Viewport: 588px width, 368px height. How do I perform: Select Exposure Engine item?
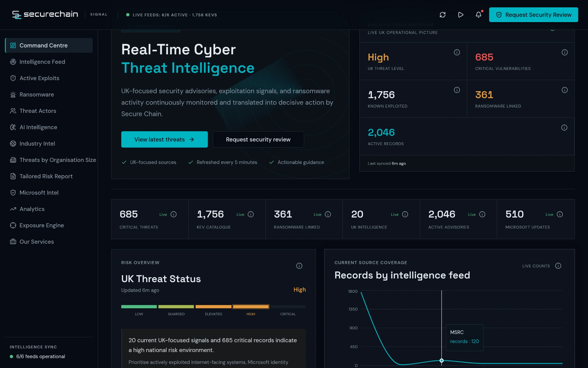pyautogui.click(x=49, y=225)
